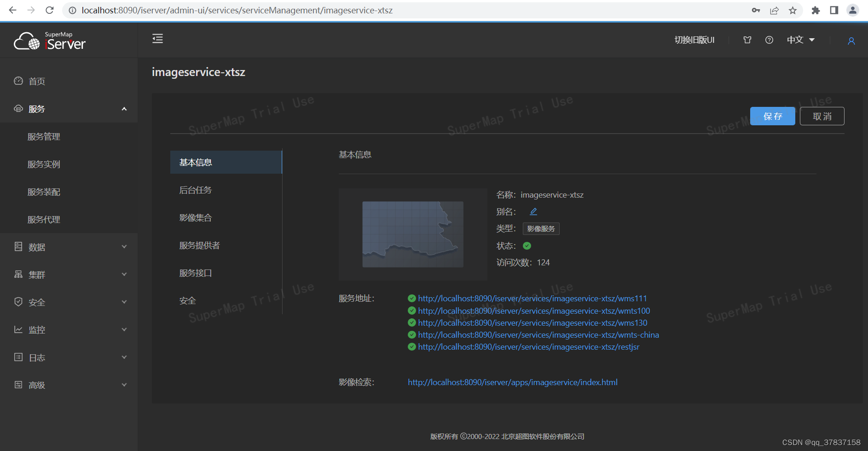This screenshot has height=451, width=868.
Task: Click browser back arrow
Action: tap(12, 10)
